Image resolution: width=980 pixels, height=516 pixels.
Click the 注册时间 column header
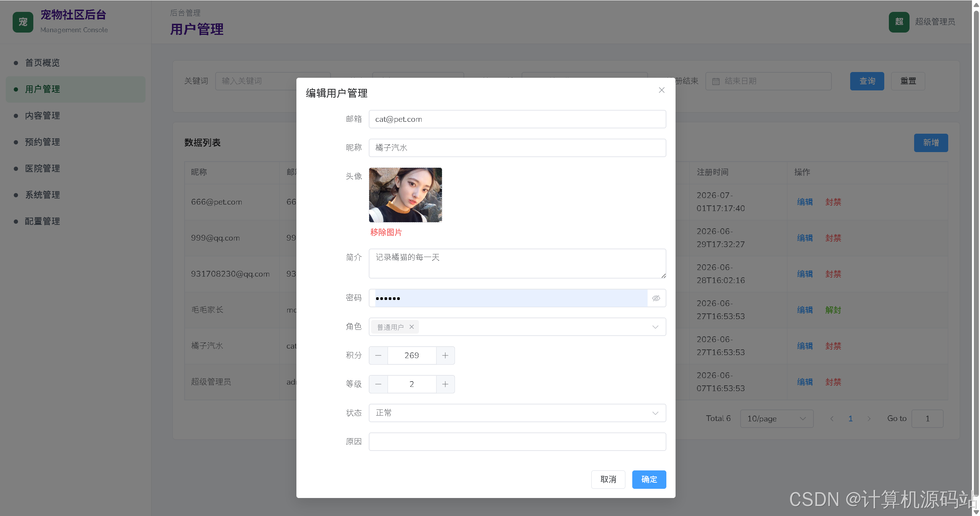[x=738, y=172]
